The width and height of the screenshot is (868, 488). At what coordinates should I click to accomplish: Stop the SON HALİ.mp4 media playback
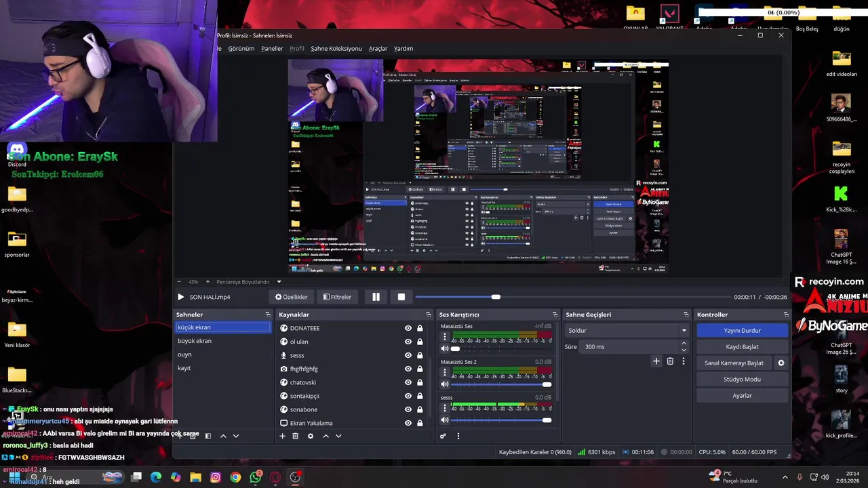pos(401,297)
